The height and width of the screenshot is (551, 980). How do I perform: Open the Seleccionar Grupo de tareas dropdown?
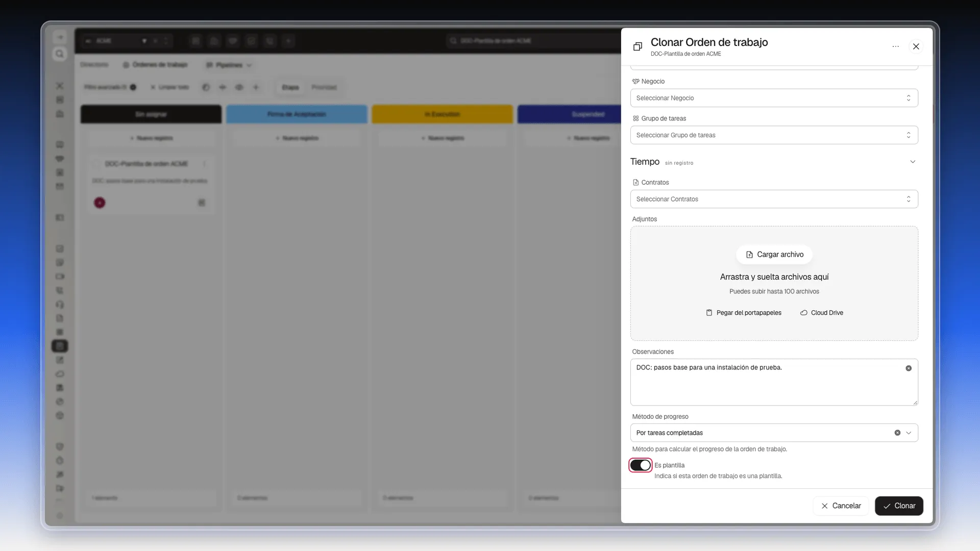tap(774, 135)
